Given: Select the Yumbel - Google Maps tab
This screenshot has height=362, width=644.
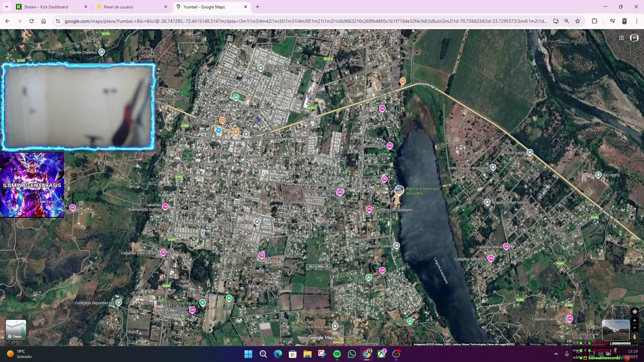Looking at the screenshot, I should pos(211,7).
